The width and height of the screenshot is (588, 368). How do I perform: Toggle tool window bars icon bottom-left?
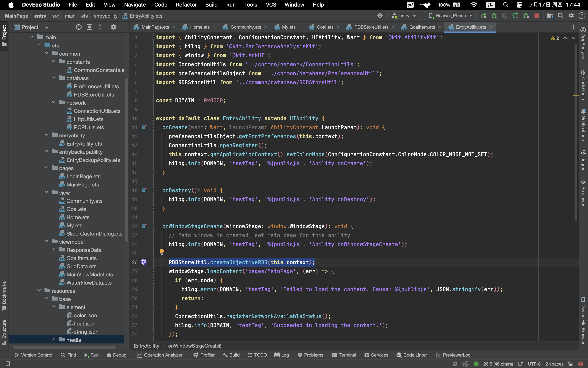point(7,364)
